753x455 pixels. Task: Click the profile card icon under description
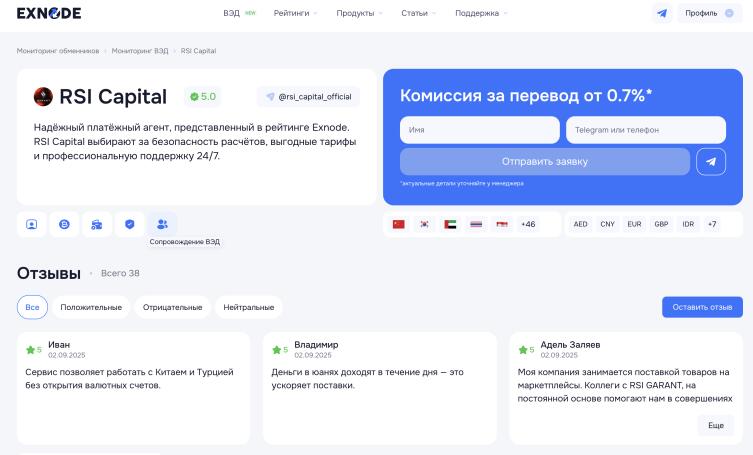[31, 225]
